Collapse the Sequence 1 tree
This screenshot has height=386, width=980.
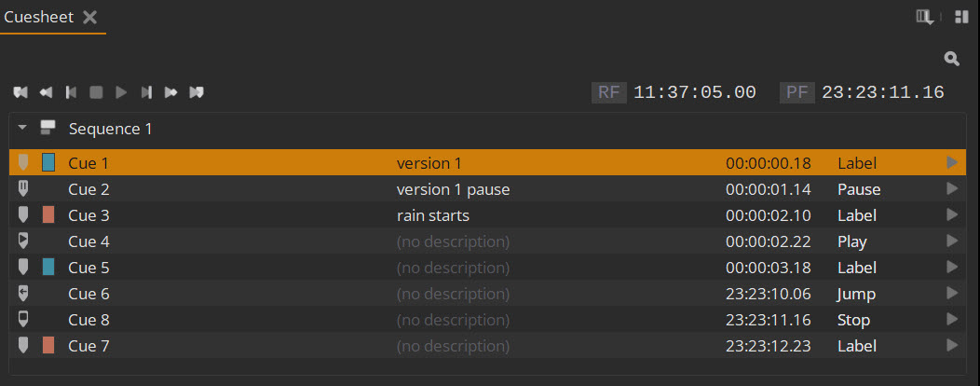(23, 129)
